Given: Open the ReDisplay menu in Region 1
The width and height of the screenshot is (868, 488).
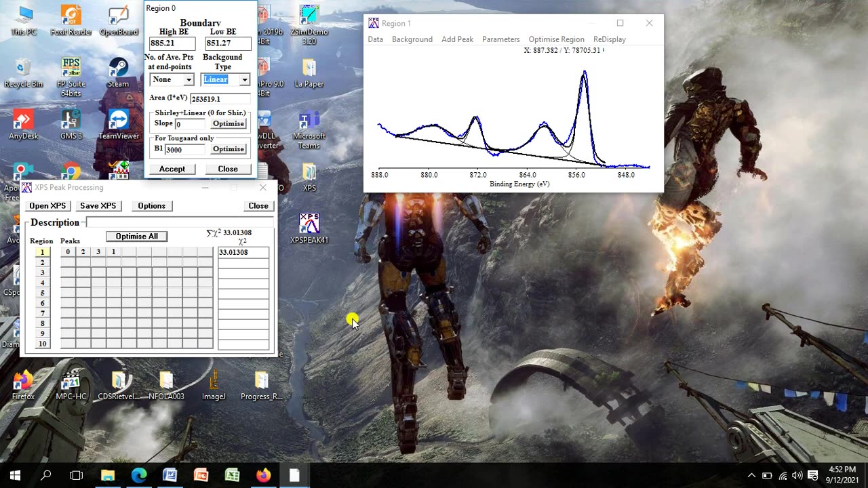Looking at the screenshot, I should point(610,39).
